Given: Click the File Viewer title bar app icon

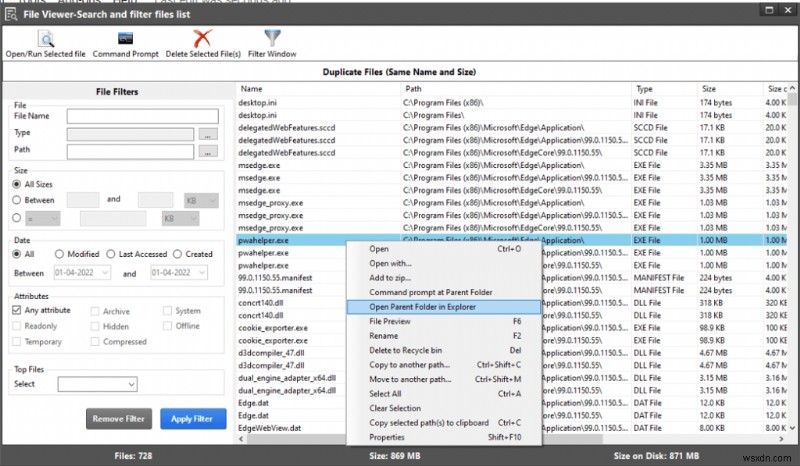Looking at the screenshot, I should tap(11, 14).
